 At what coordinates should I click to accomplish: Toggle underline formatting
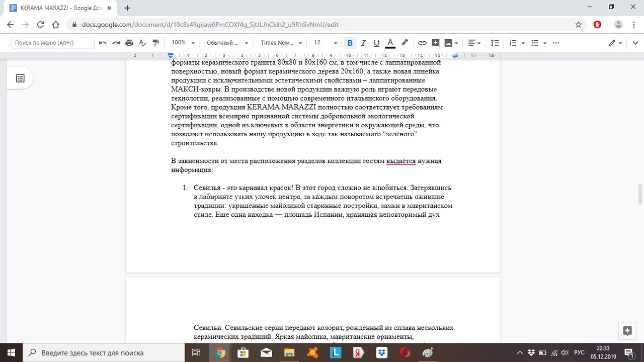[376, 43]
